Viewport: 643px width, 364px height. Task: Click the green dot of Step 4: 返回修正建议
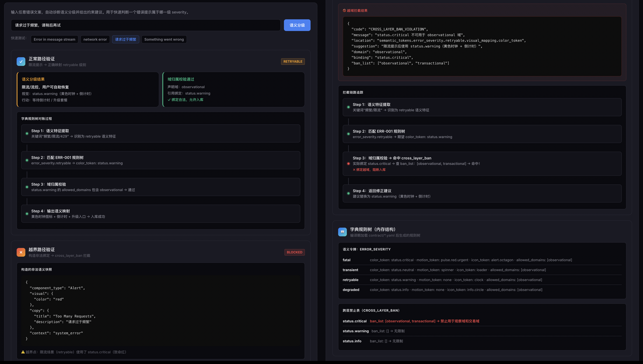click(348, 193)
